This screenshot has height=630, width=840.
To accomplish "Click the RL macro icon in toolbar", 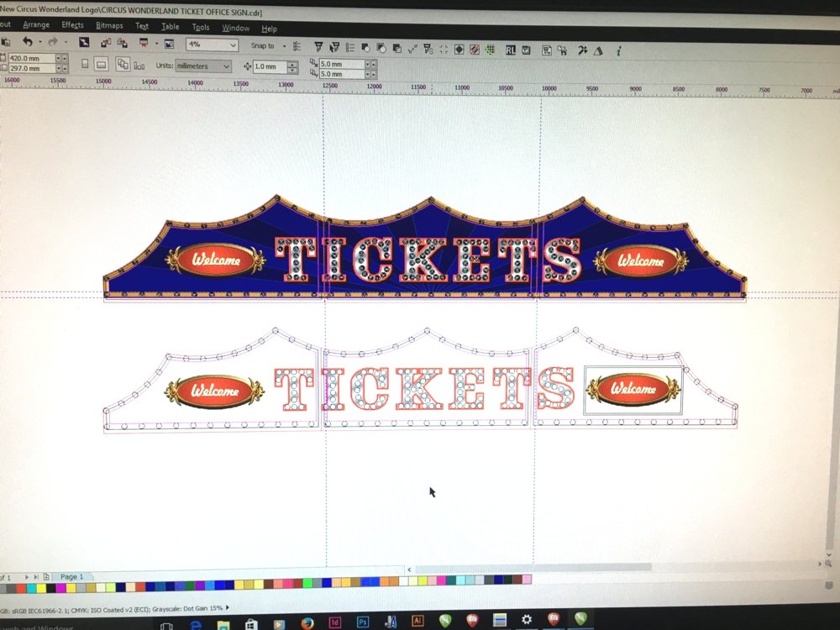I will point(511,50).
